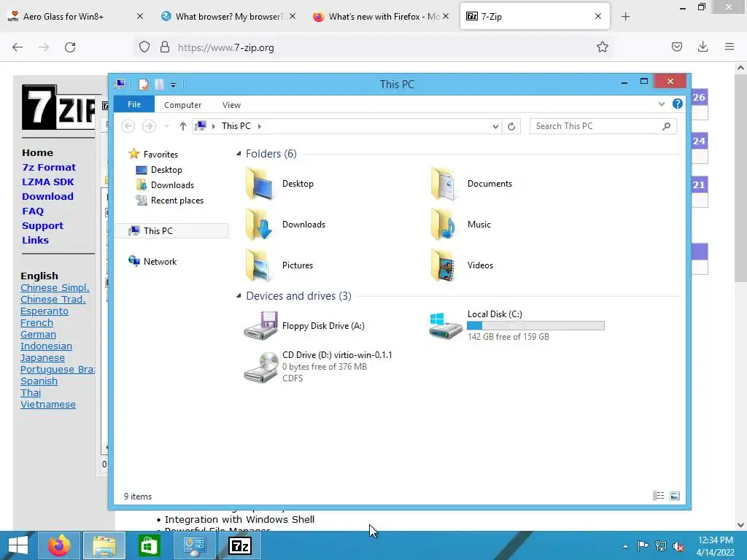
Task: Open the 7z Format link
Action: 49,167
